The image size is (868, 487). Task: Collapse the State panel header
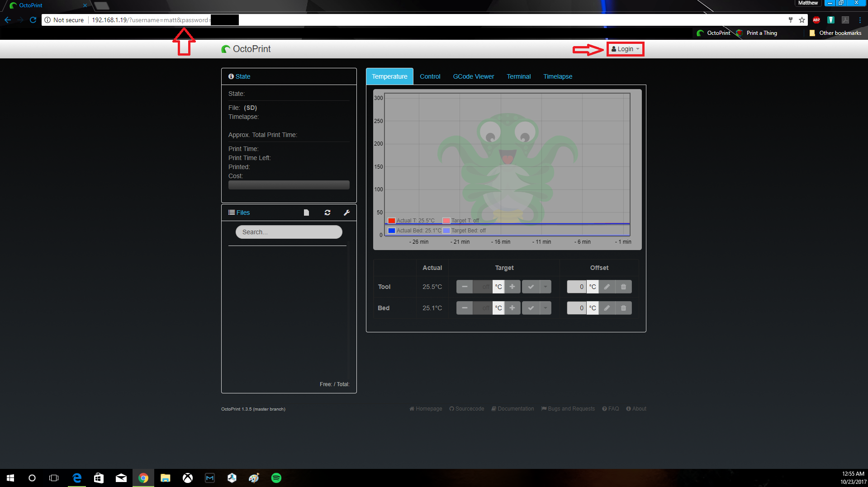click(x=239, y=76)
